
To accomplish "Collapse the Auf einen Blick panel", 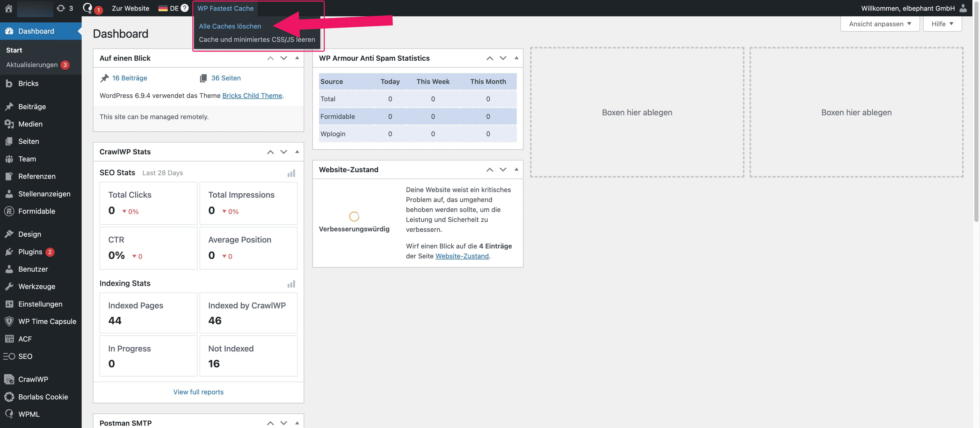I will (x=297, y=58).
